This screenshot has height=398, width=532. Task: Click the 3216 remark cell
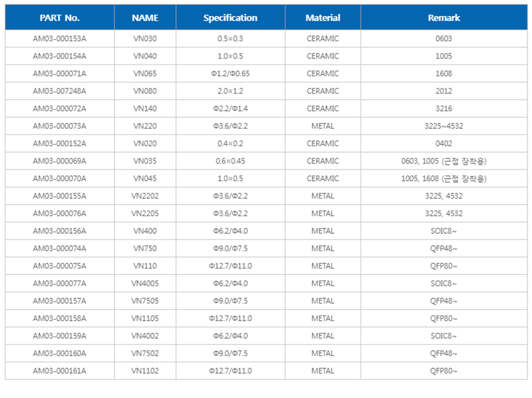tap(444, 108)
